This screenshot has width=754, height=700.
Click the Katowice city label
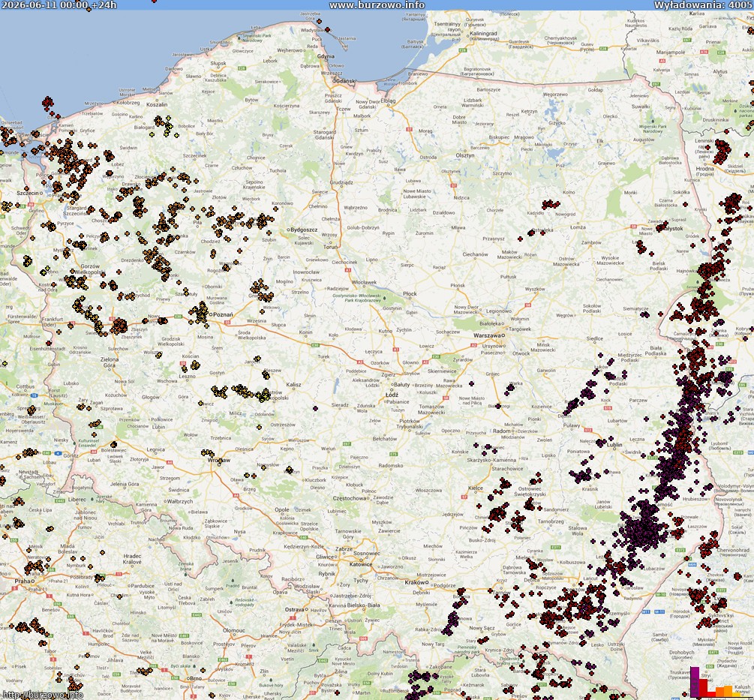[x=361, y=564]
